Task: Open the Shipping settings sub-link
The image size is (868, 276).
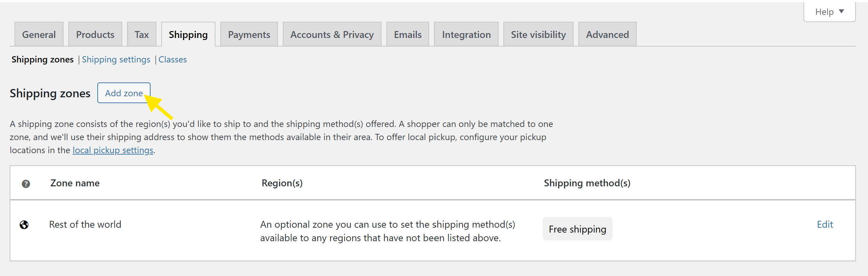Action: 116,59
